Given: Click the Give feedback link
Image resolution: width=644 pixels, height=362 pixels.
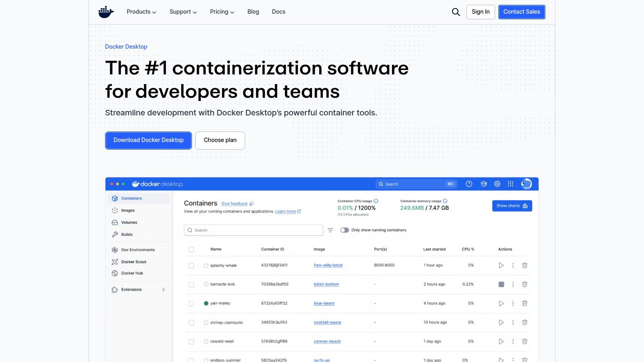Looking at the screenshot, I should (x=235, y=204).
